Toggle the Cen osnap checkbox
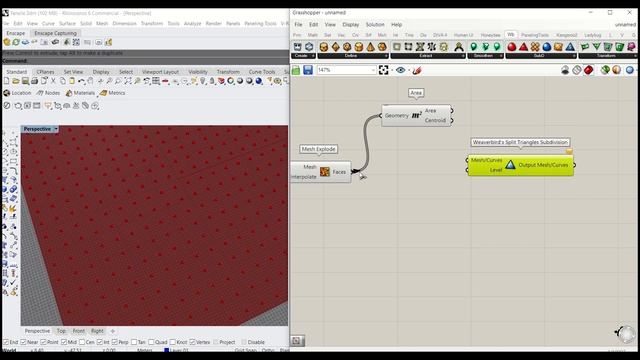Screen dimensions: 640x360 [x=82, y=342]
